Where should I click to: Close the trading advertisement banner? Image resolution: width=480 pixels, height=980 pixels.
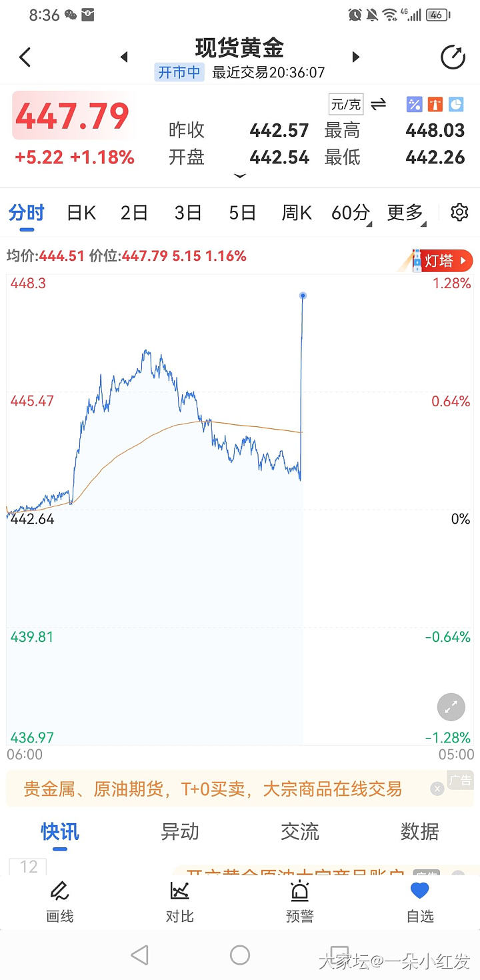pos(437,789)
